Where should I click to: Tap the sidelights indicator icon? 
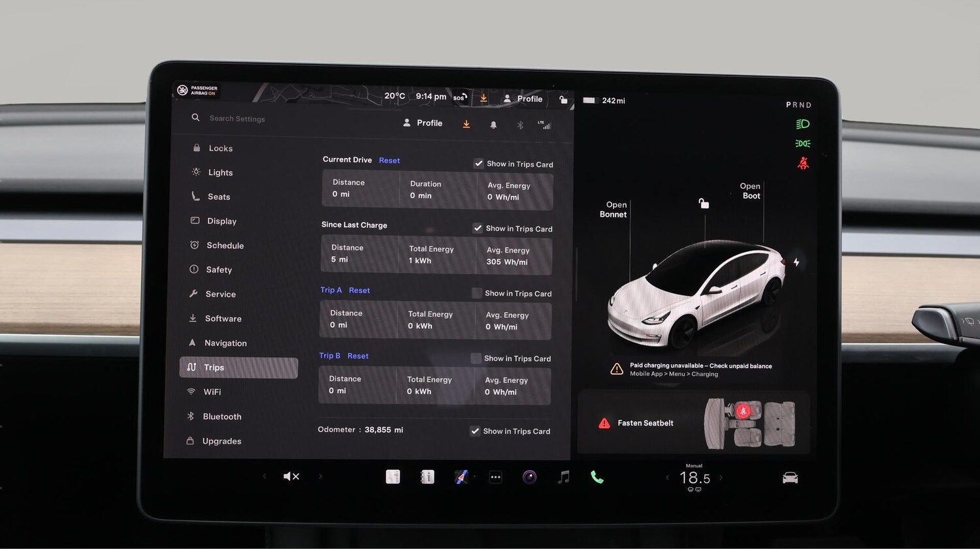(803, 144)
